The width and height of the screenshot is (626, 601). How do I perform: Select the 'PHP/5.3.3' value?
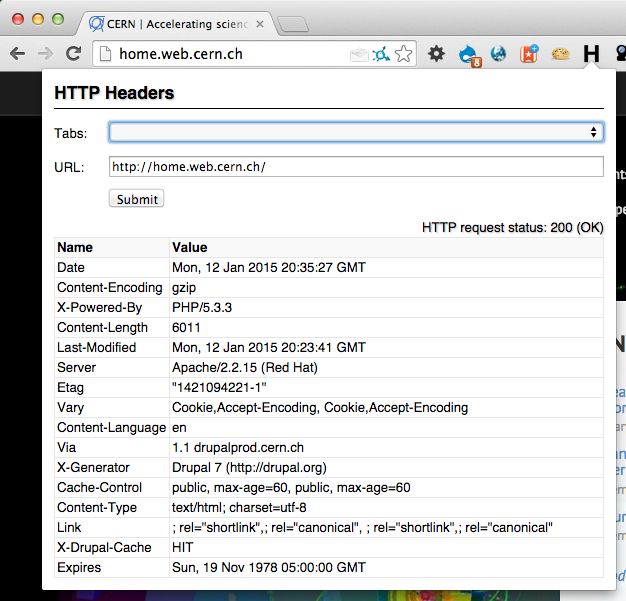tap(202, 307)
